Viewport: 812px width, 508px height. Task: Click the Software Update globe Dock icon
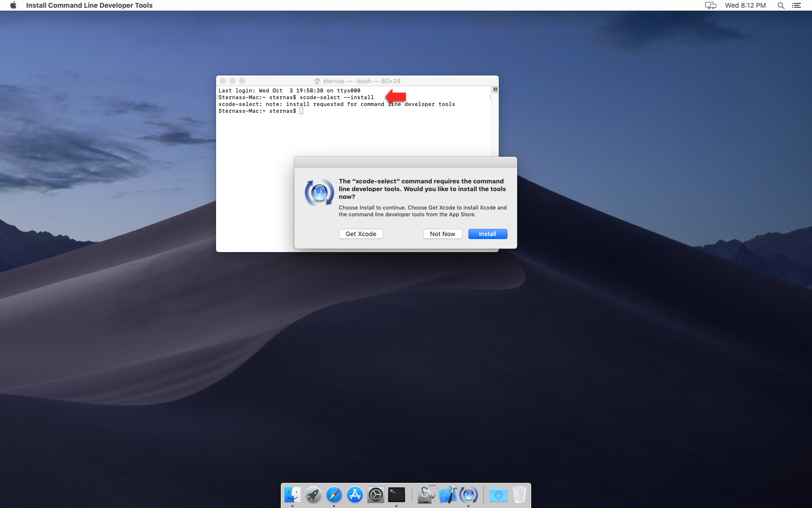(x=468, y=495)
